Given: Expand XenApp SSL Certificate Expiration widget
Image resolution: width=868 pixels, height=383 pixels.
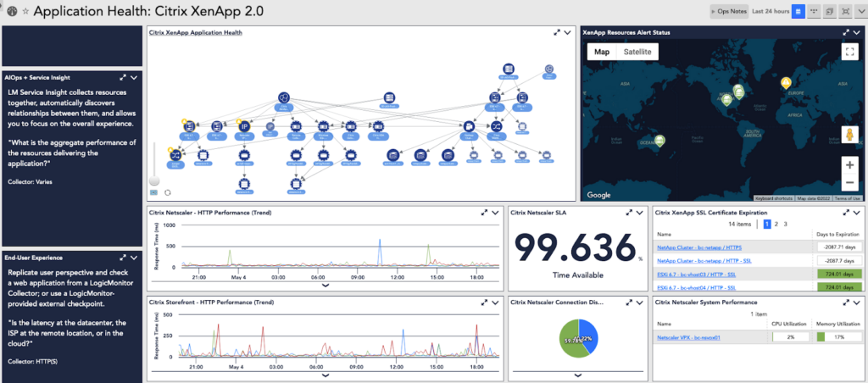Looking at the screenshot, I should pos(847,212).
